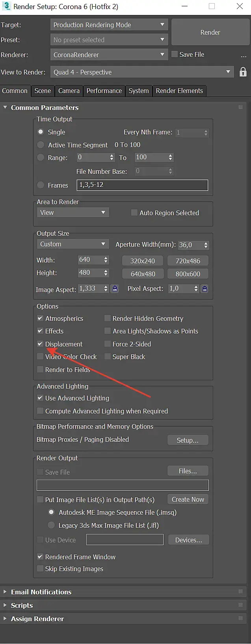The width and height of the screenshot is (251, 644).
Task: Click the Height spinner arrows
Action: [106, 273]
